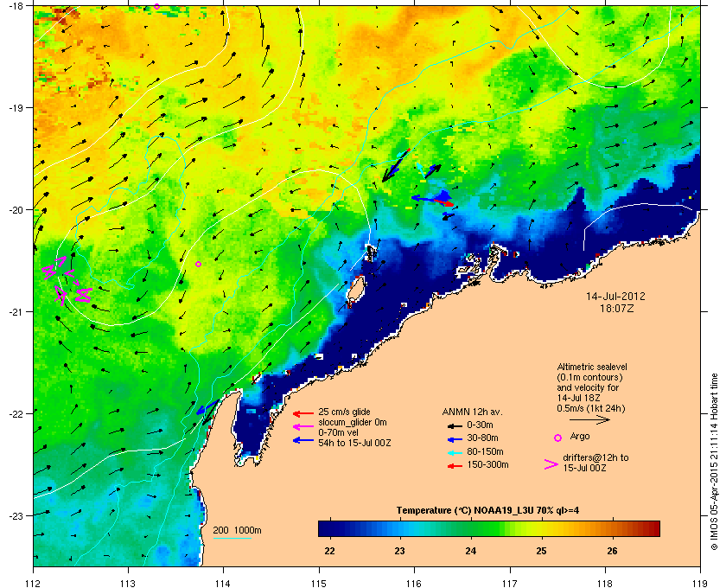
Task: Click the latitude axis label '-20'
Action: pos(16,209)
